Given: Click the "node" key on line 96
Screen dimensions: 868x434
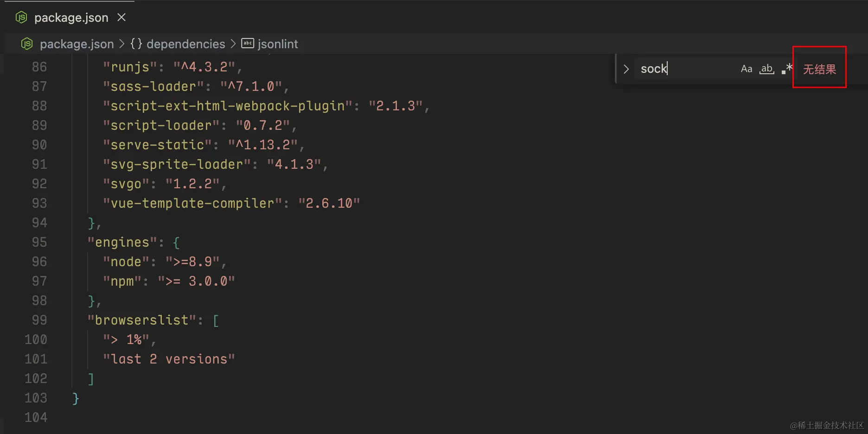Looking at the screenshot, I should [x=126, y=262].
